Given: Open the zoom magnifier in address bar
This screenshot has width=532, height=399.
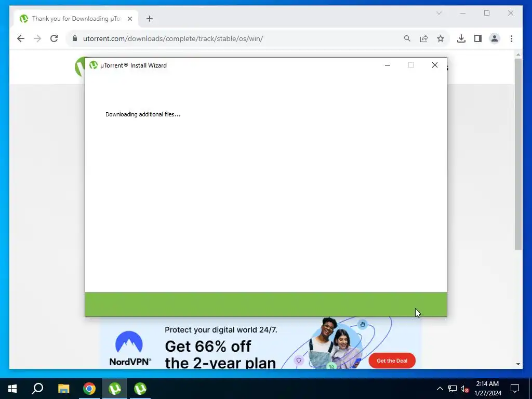Looking at the screenshot, I should (407, 38).
